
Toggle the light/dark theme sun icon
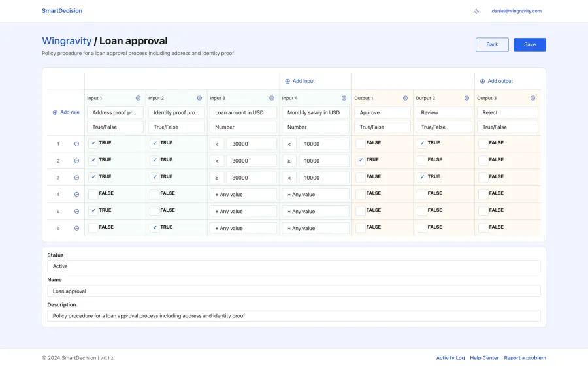476,11
